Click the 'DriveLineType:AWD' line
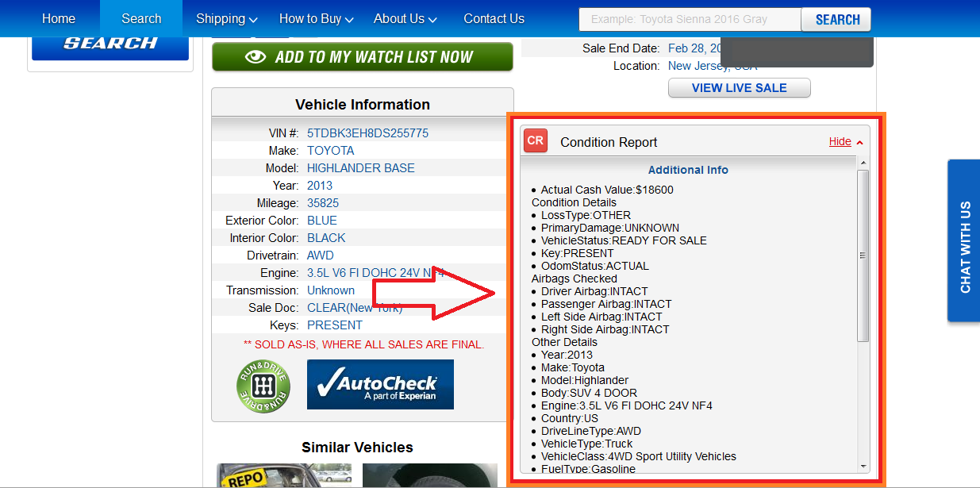980x488 pixels. (x=591, y=431)
